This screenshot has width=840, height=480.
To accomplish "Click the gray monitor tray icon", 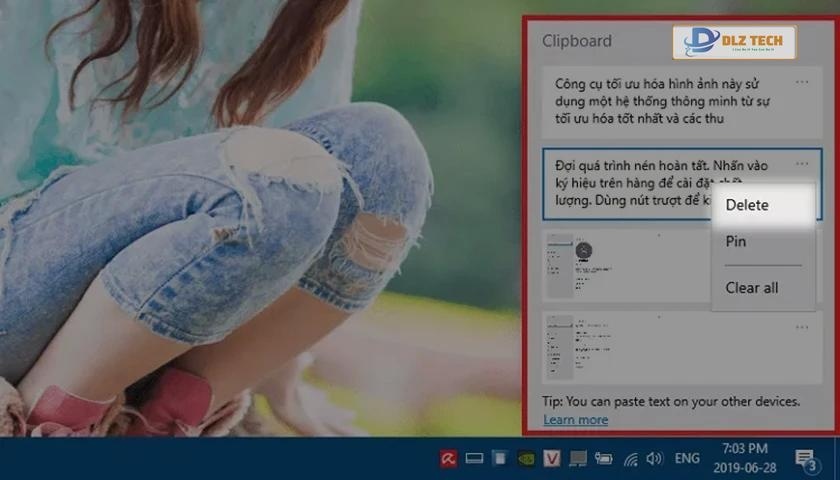I will pos(578,459).
